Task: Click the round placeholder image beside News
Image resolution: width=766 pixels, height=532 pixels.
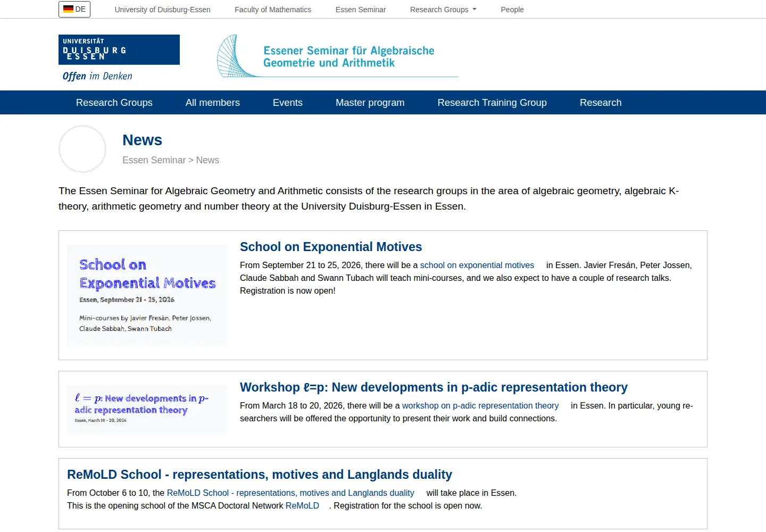Action: coord(82,149)
